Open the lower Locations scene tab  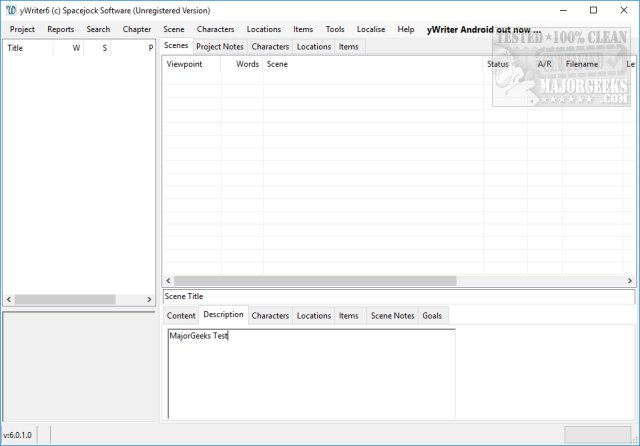(313, 316)
